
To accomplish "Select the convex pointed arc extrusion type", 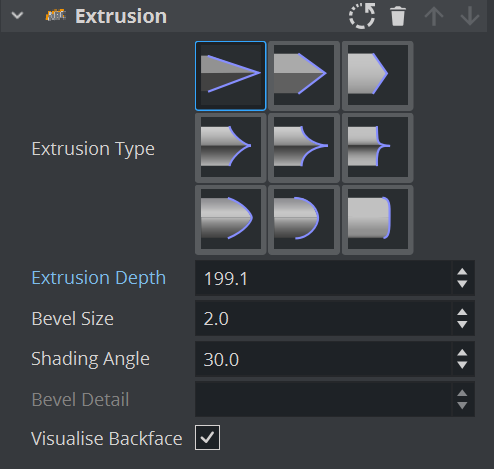I will pyautogui.click(x=231, y=220).
